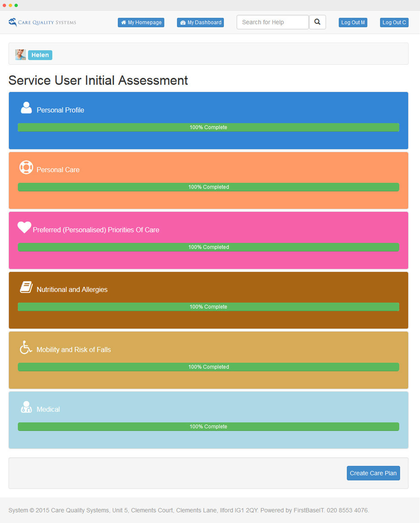420x523 pixels.
Task: Click the Nutritional and Allergies book icon
Action: [x=26, y=287]
